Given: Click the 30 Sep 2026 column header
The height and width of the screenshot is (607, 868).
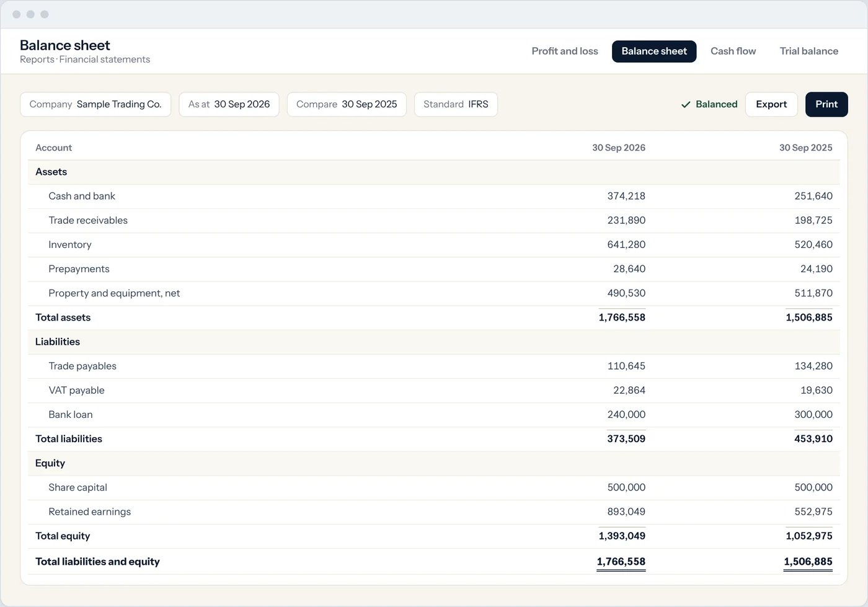Looking at the screenshot, I should 619,148.
